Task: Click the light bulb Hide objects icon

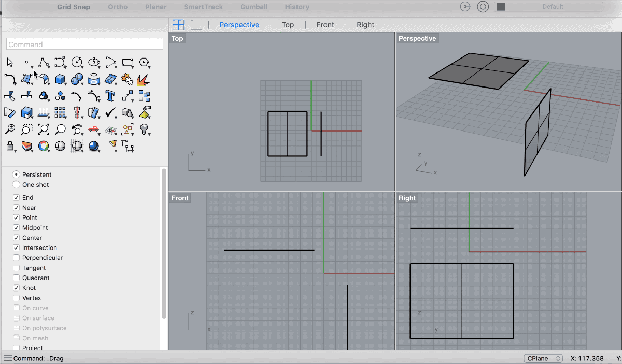Action: pos(144,129)
